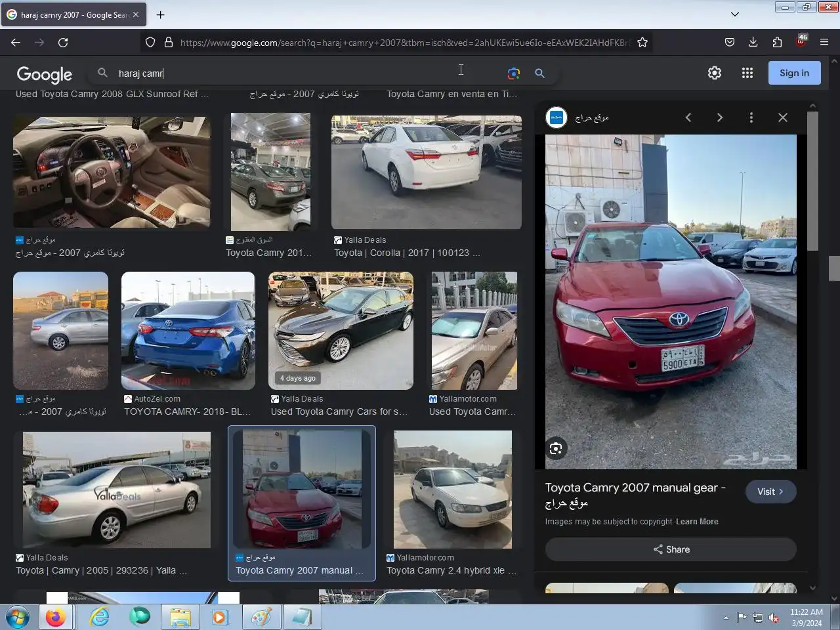Show hidden system tray icons
Screen dimensions: 840x630
click(x=726, y=618)
